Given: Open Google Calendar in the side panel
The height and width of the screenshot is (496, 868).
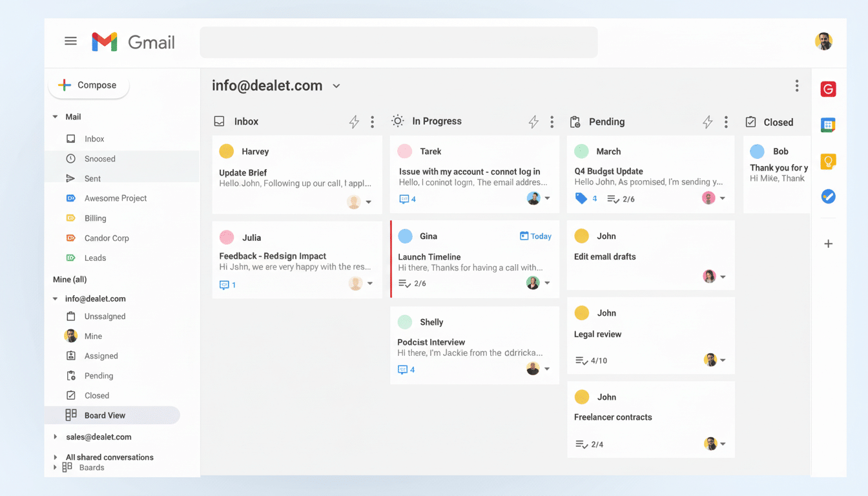Looking at the screenshot, I should coord(828,125).
